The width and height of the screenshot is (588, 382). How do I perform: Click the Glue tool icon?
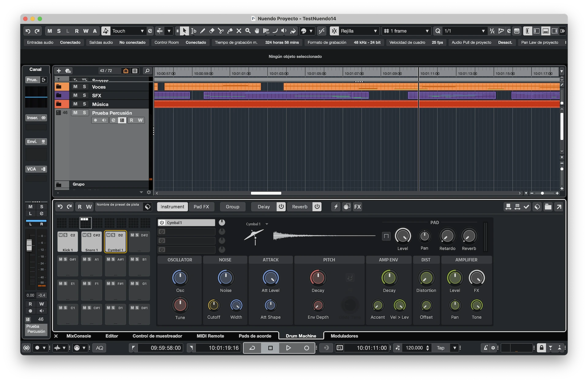pos(230,31)
